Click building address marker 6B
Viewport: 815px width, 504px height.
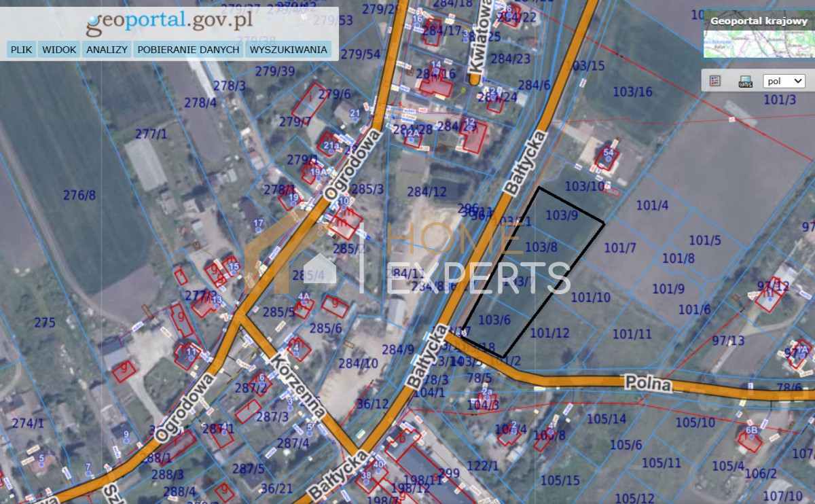(x=751, y=431)
